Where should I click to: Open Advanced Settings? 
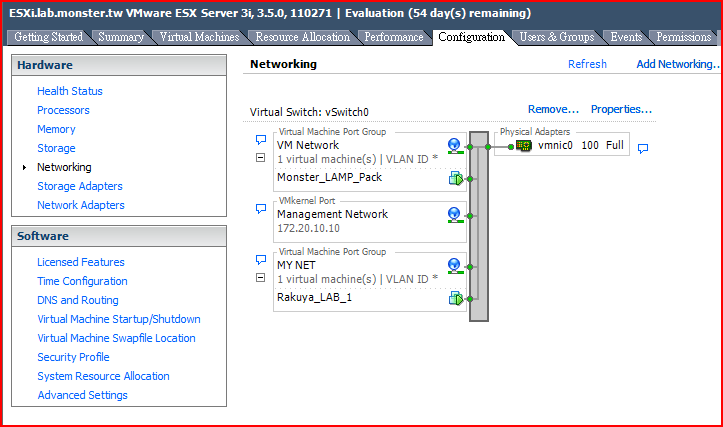coord(83,395)
